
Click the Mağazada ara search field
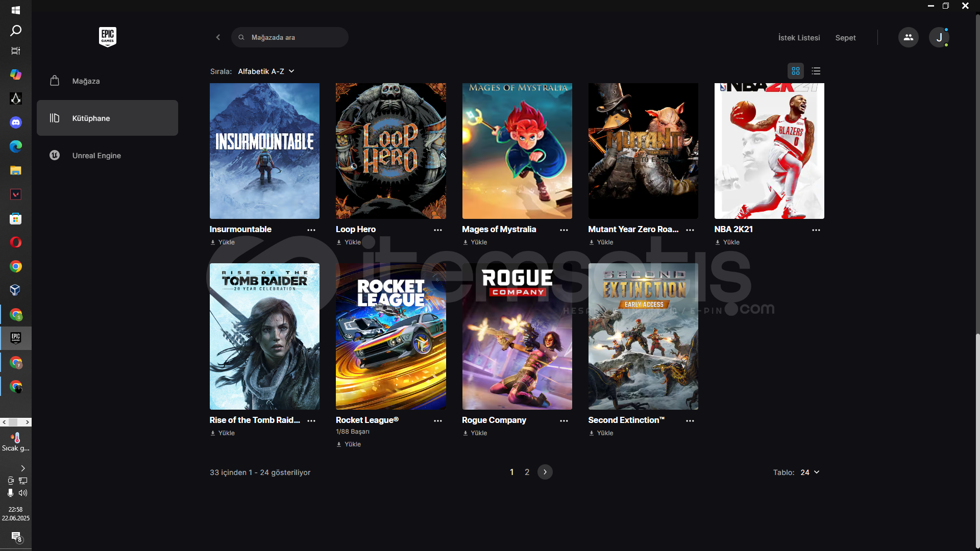pos(290,37)
